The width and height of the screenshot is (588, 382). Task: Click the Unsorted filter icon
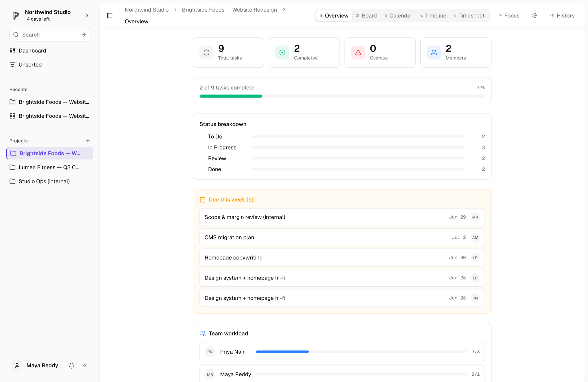[x=12, y=64]
